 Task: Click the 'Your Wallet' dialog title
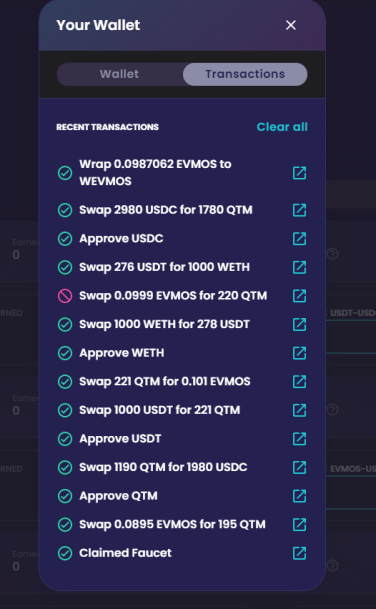(x=98, y=25)
